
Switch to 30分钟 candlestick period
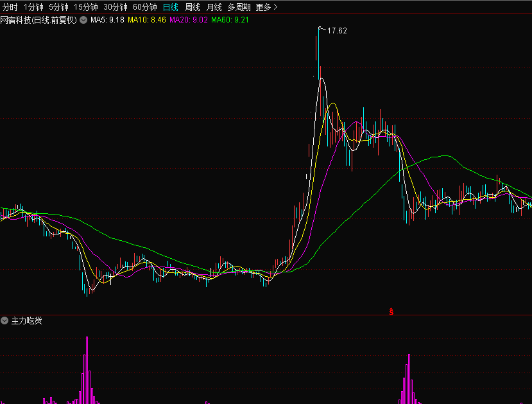(116, 7)
